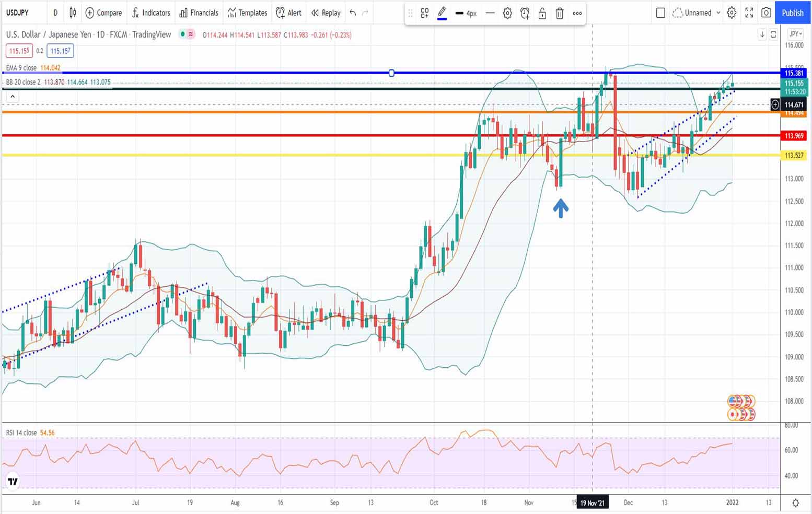Toggle the lock on the selected drawing
The image size is (812, 514).
tap(542, 14)
